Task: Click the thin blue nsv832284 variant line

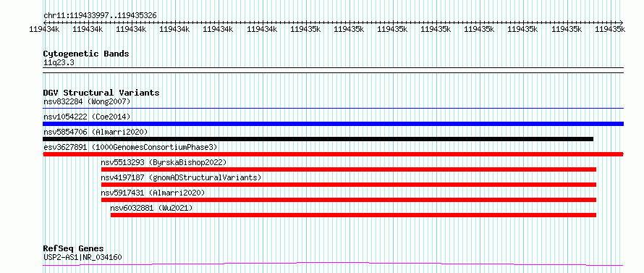Action: 333,109
